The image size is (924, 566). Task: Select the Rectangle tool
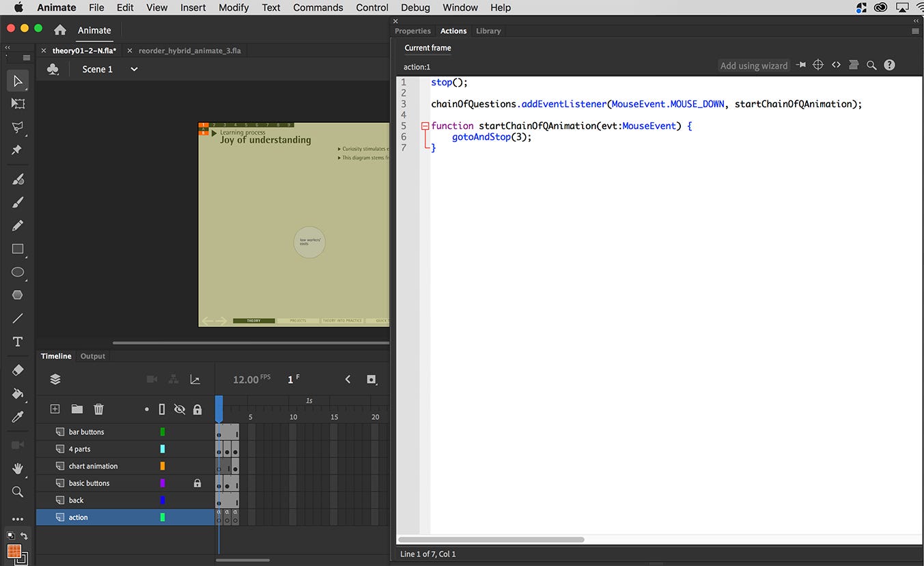18,249
